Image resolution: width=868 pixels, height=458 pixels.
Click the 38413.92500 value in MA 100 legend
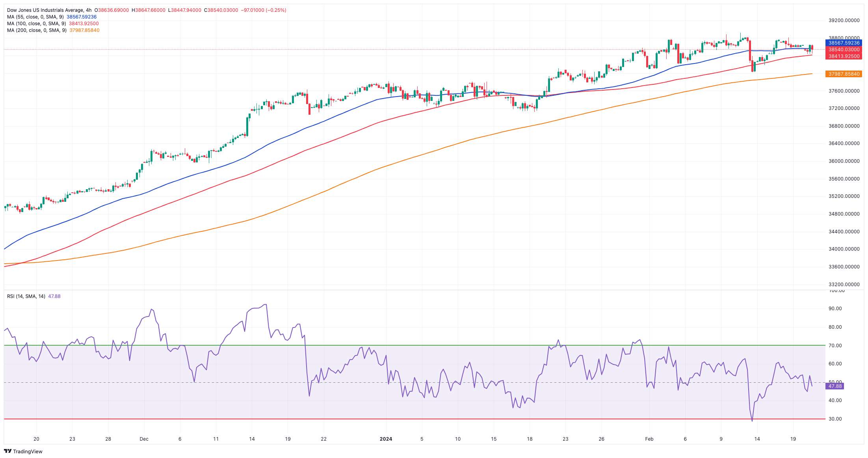84,24
